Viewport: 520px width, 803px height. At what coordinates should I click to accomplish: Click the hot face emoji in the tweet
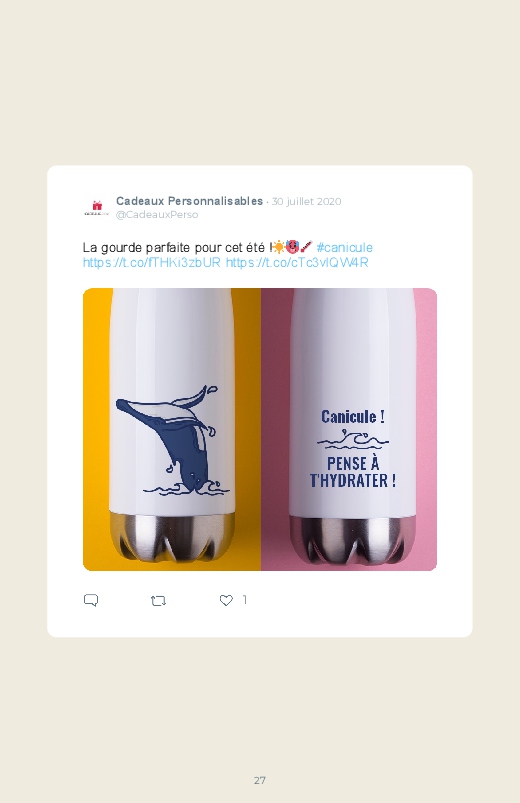pyautogui.click(x=292, y=247)
